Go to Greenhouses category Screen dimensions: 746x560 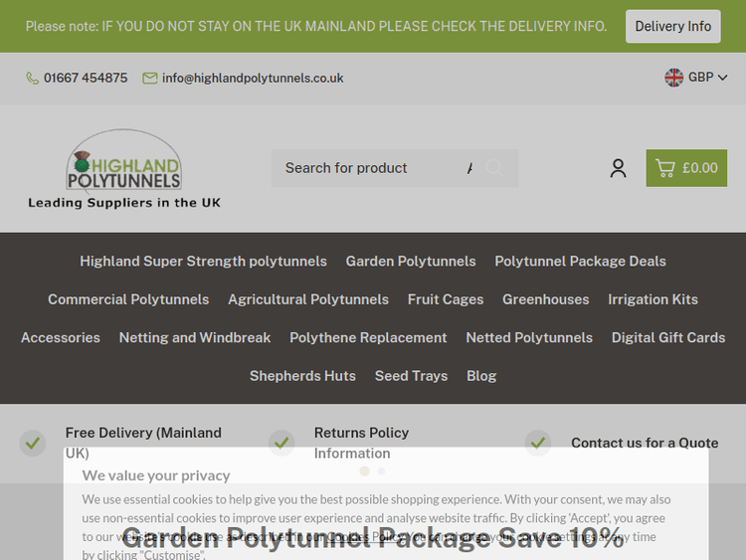[x=546, y=299]
